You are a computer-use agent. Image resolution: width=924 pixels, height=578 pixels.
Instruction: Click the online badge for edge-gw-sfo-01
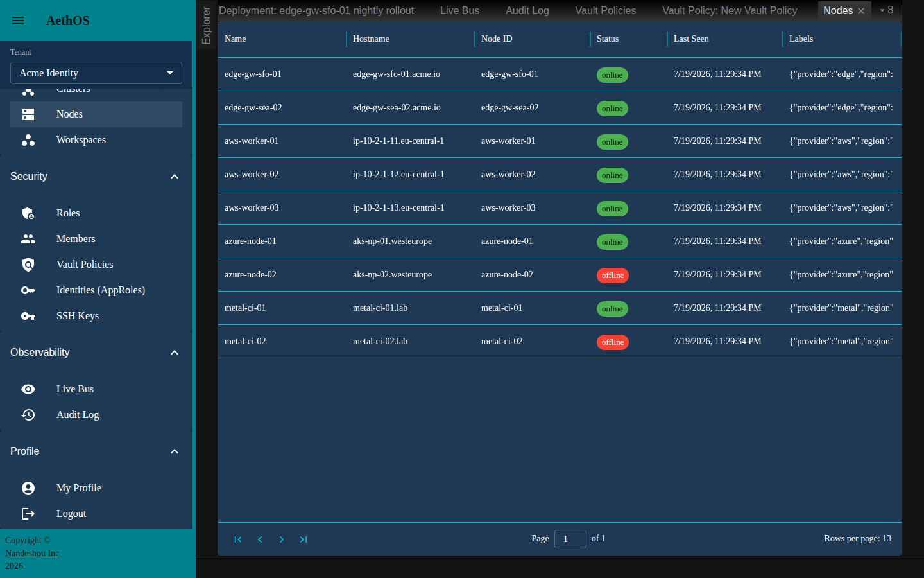612,75
